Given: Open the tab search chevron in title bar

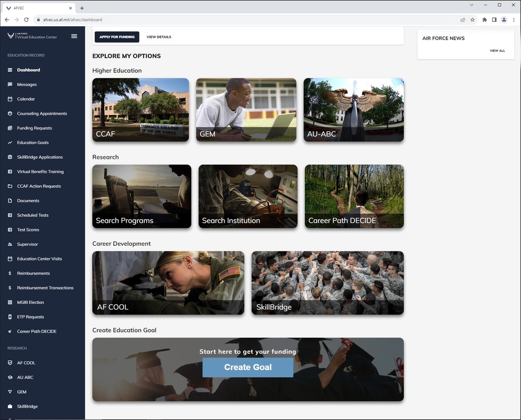Looking at the screenshot, I should click(472, 5).
